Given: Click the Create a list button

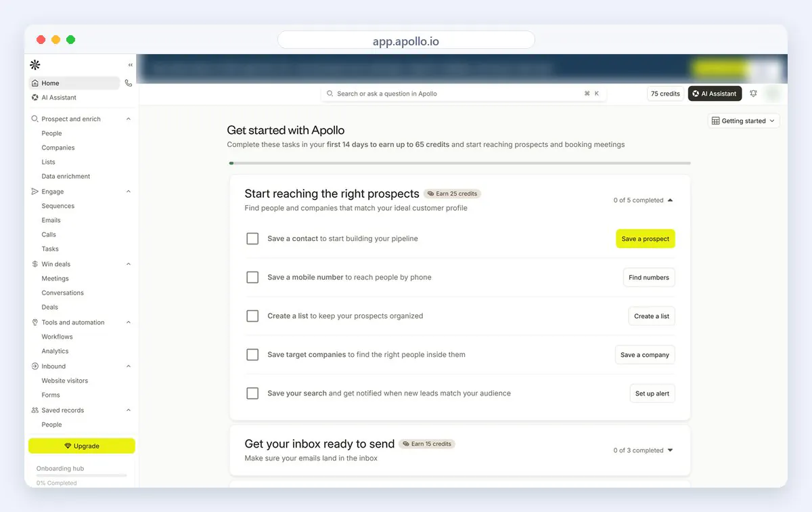Looking at the screenshot, I should tap(652, 316).
